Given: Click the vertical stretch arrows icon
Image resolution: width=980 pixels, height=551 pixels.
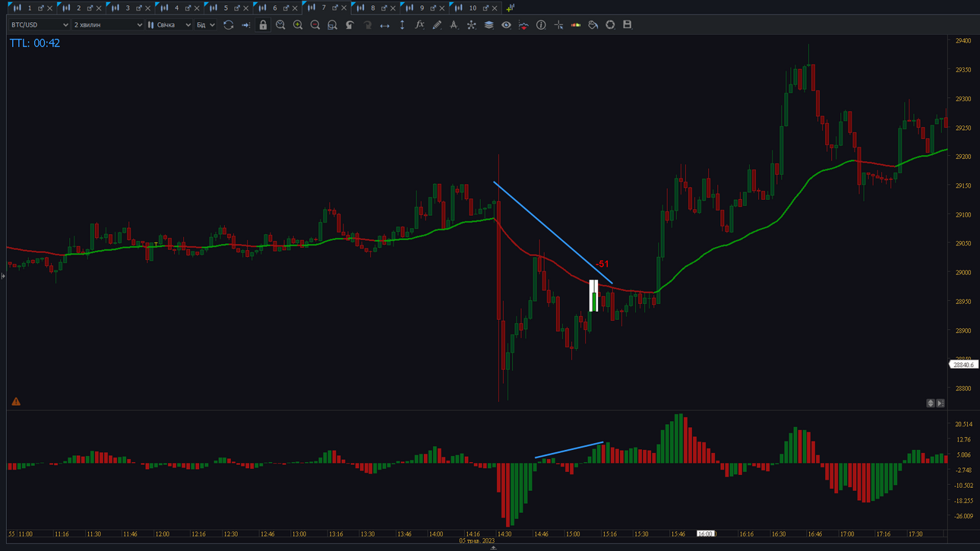Looking at the screenshot, I should (x=402, y=25).
